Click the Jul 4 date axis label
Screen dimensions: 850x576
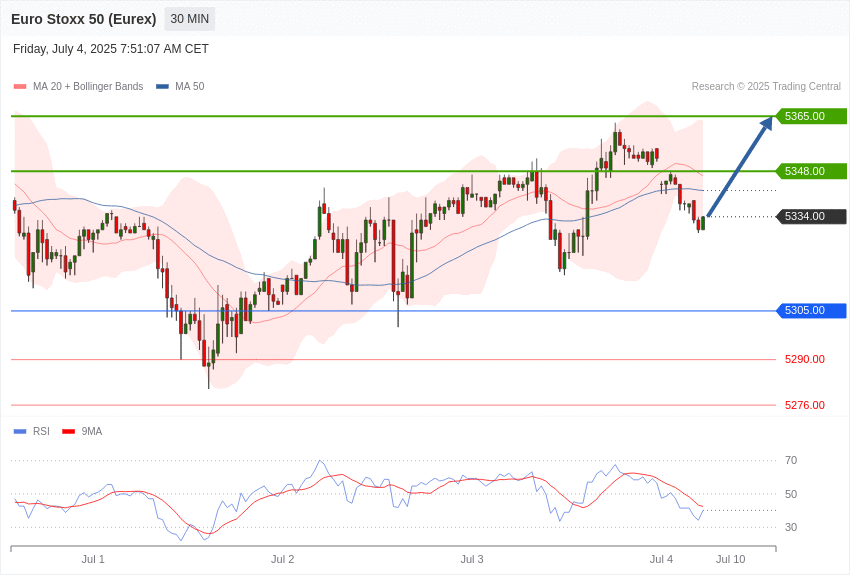click(661, 559)
